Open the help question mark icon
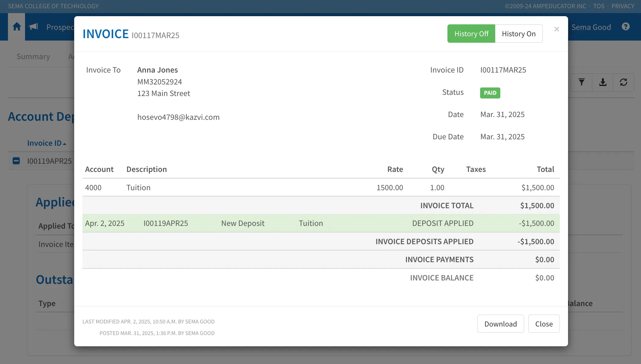 [626, 27]
